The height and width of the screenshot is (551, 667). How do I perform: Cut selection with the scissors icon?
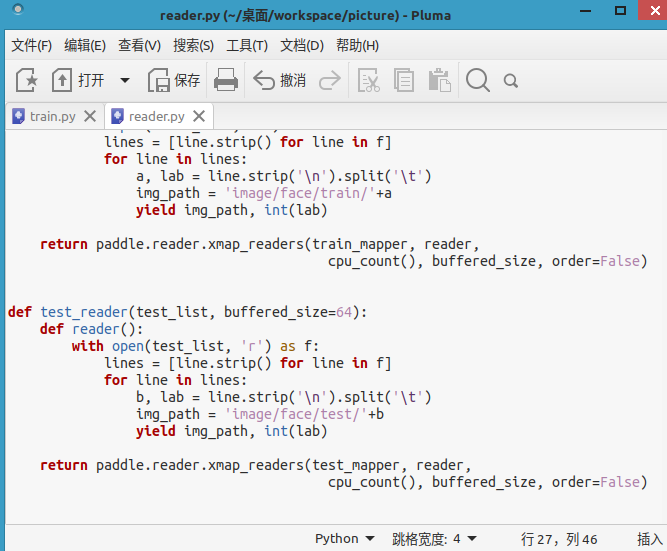coord(368,80)
